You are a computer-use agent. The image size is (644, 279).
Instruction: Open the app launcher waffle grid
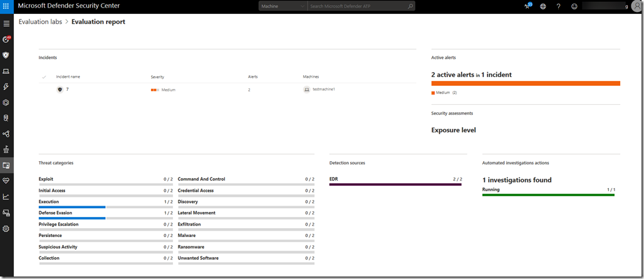[6, 6]
